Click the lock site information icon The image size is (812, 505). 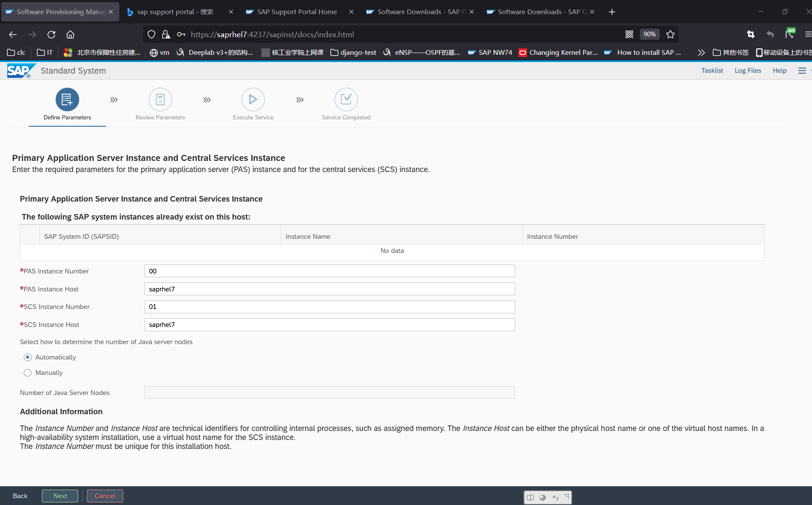pos(166,34)
